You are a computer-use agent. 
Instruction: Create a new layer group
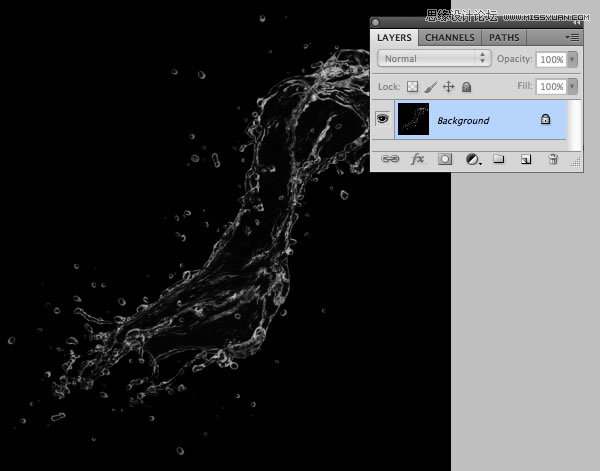click(498, 158)
